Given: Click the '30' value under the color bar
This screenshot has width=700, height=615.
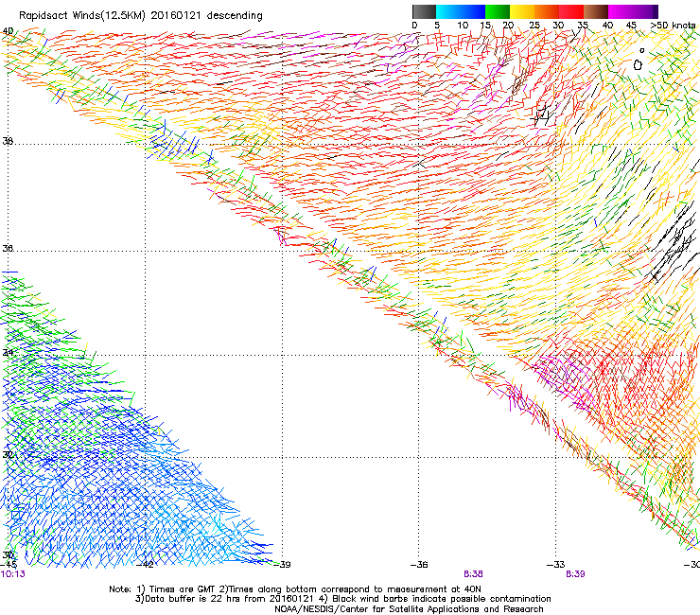Looking at the screenshot, I should point(558,25).
